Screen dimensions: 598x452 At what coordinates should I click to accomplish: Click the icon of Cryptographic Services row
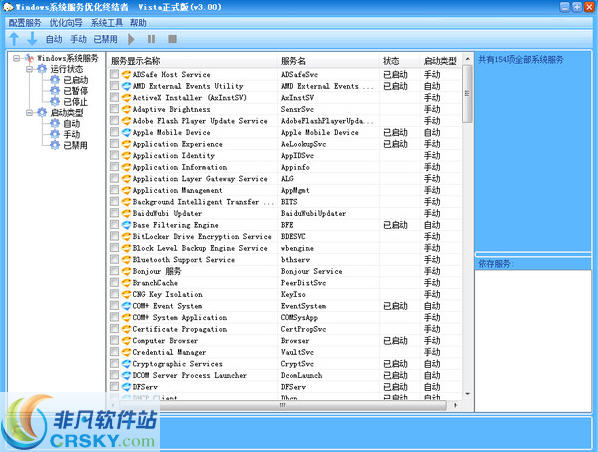coord(126,364)
